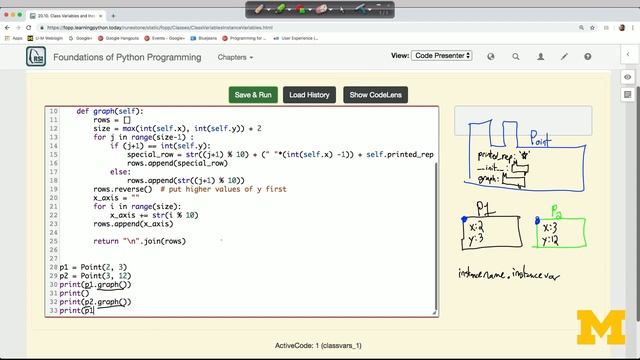Click the macOS green fullscreen window button
This screenshot has height=360, width=640.
pyautogui.click(x=20, y=15)
